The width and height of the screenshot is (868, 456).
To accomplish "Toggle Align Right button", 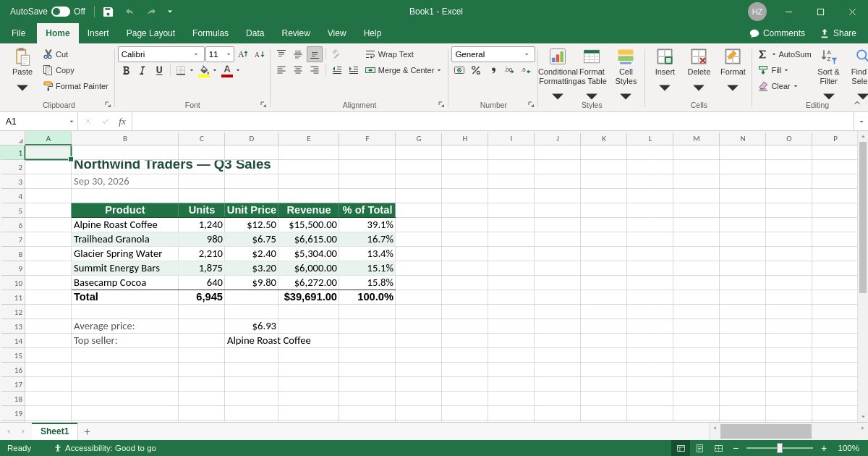I will [x=315, y=70].
